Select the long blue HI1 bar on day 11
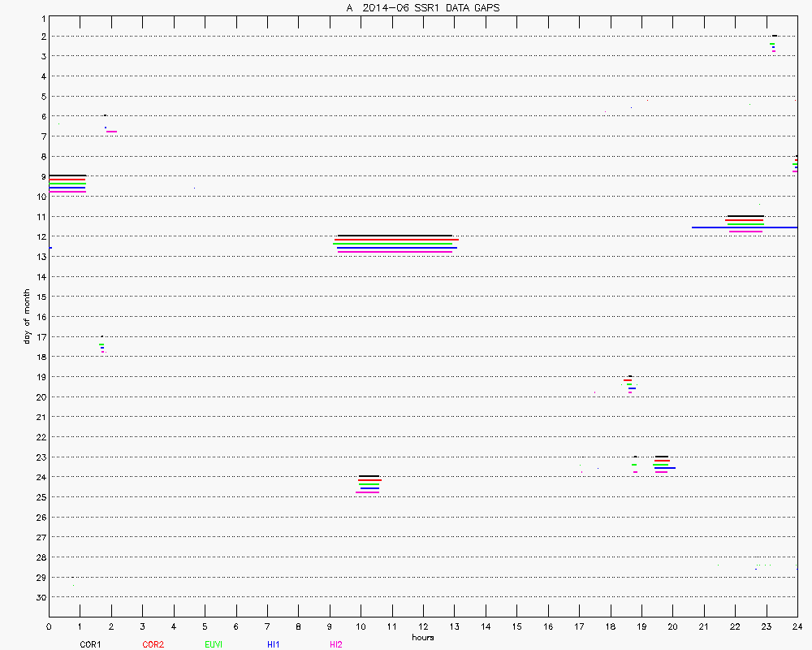The width and height of the screenshot is (812, 650). pyautogui.click(x=744, y=227)
